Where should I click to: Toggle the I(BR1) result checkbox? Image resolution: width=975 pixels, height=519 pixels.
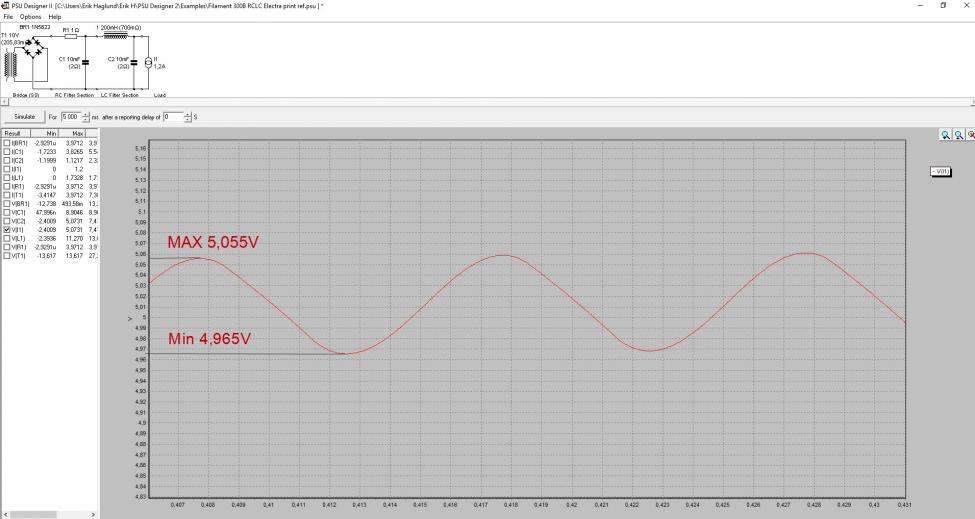tap(7, 143)
